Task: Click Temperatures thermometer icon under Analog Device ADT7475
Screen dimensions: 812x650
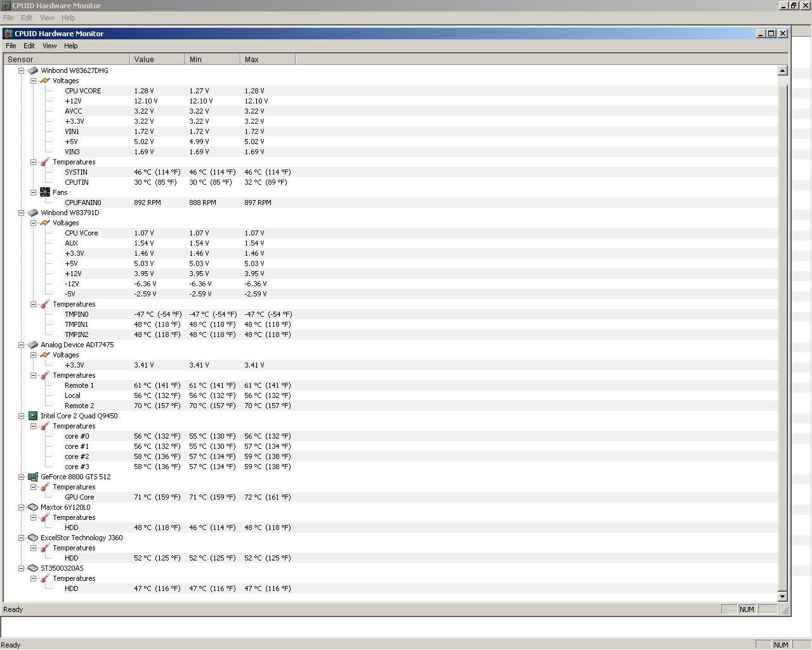Action: 45,375
